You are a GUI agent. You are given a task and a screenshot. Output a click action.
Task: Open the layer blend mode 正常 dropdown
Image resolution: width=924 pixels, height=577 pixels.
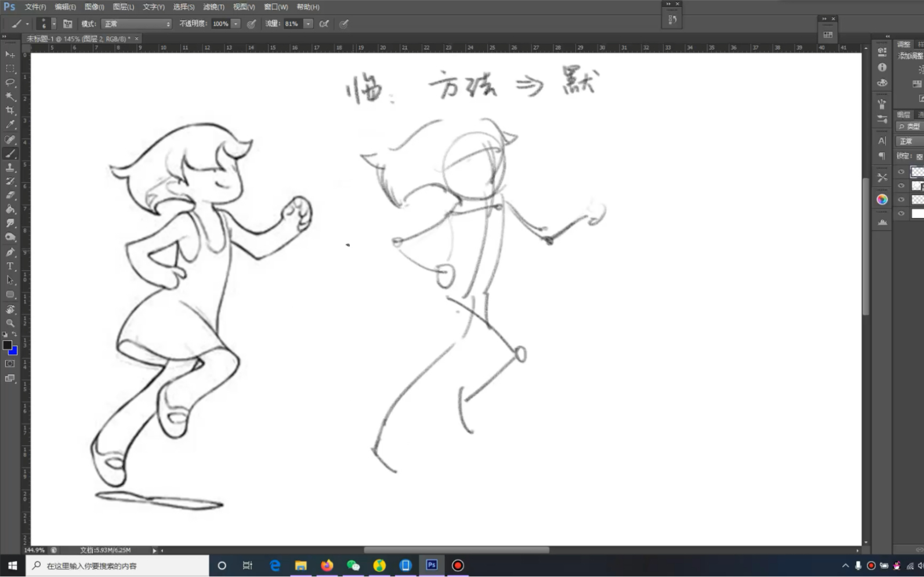(910, 141)
